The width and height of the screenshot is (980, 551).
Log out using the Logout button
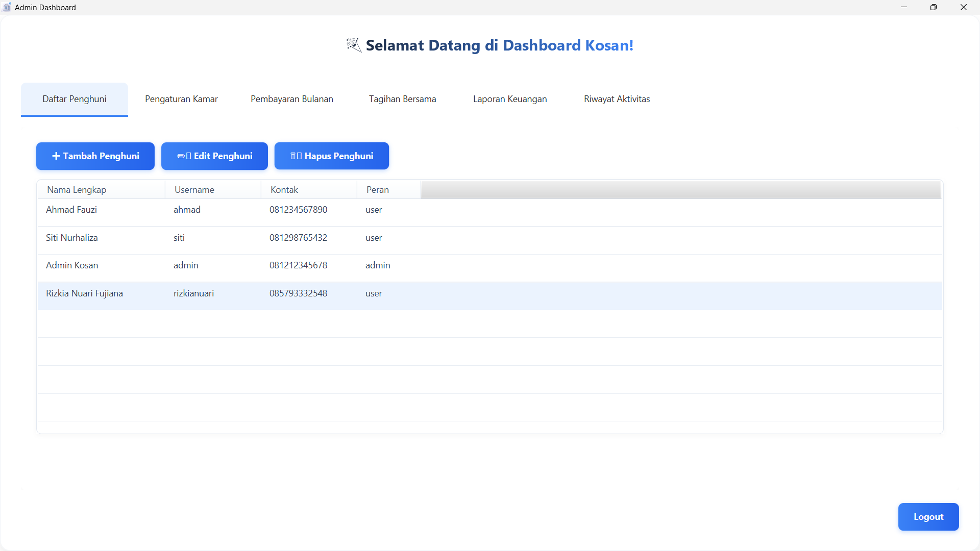928,517
